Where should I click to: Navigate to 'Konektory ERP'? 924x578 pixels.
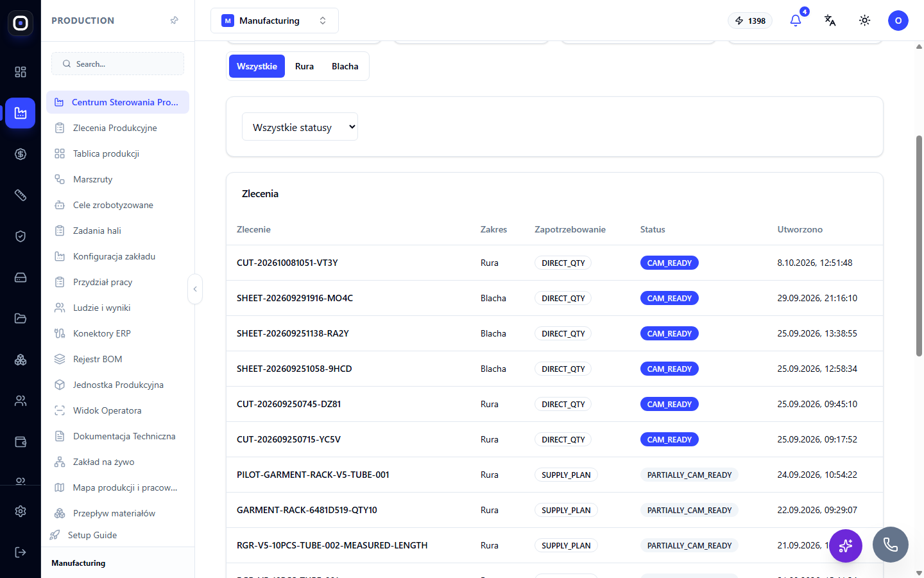click(x=118, y=333)
